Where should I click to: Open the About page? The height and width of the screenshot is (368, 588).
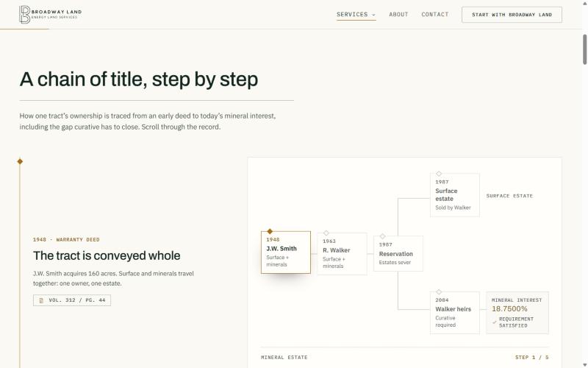(x=398, y=15)
